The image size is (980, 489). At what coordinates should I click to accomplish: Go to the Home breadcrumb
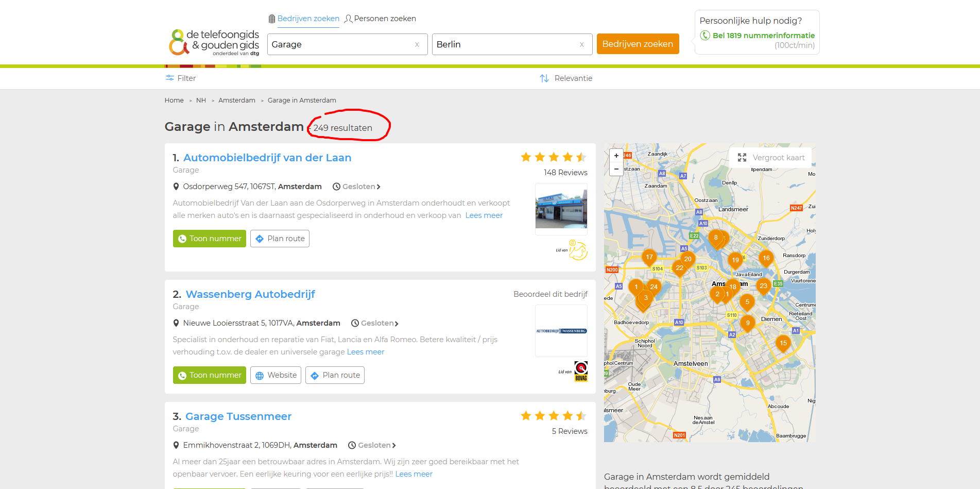(x=174, y=100)
